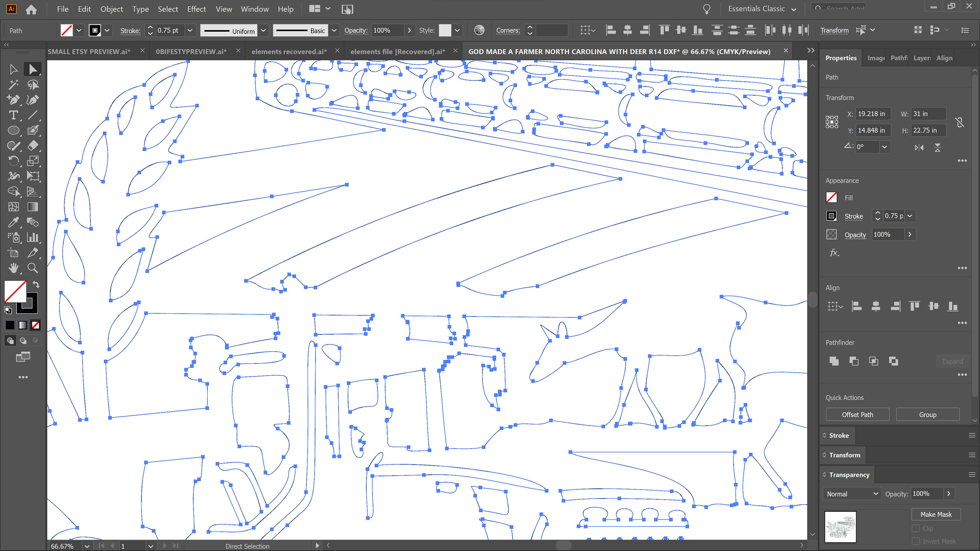Image resolution: width=980 pixels, height=551 pixels.
Task: Select the Type tool
Action: (13, 115)
